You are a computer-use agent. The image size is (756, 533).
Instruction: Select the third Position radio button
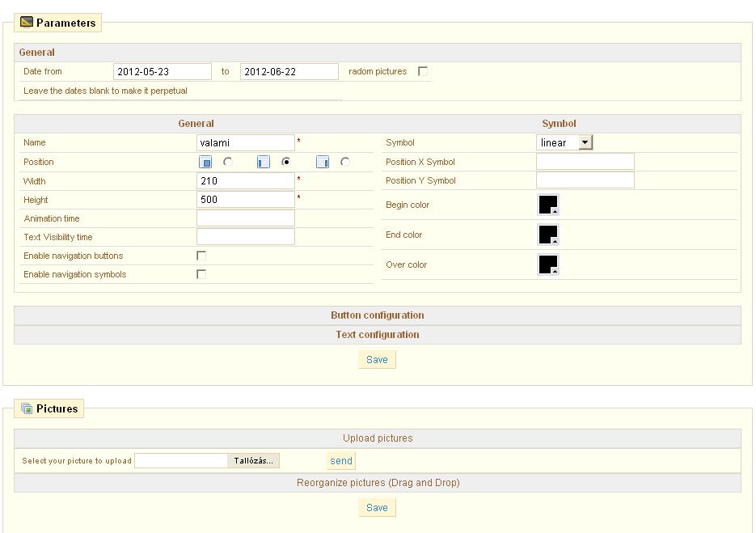[345, 162]
